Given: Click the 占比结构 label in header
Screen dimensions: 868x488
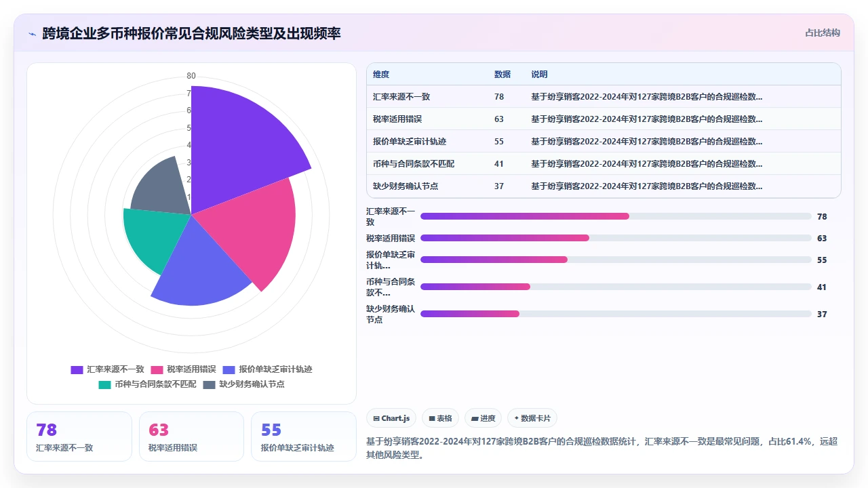Looking at the screenshot, I should tap(823, 33).
